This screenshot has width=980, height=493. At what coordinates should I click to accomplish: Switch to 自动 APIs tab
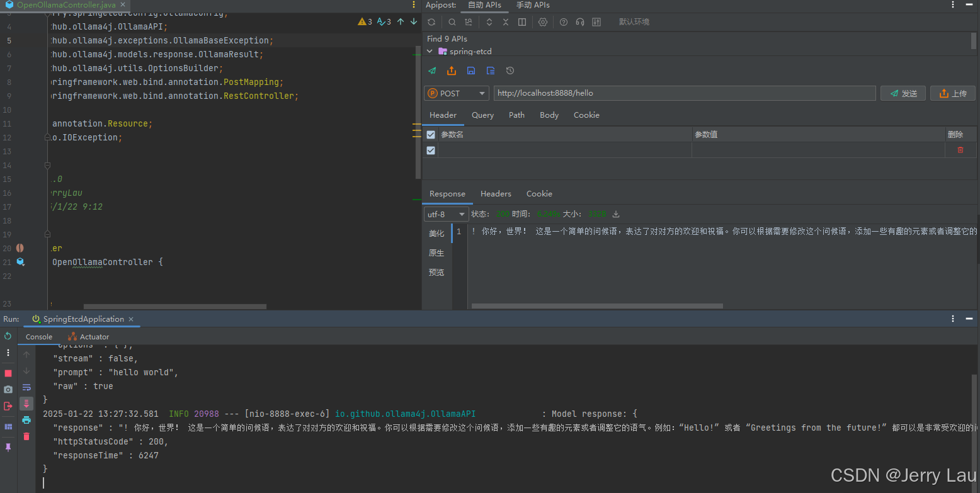click(484, 5)
